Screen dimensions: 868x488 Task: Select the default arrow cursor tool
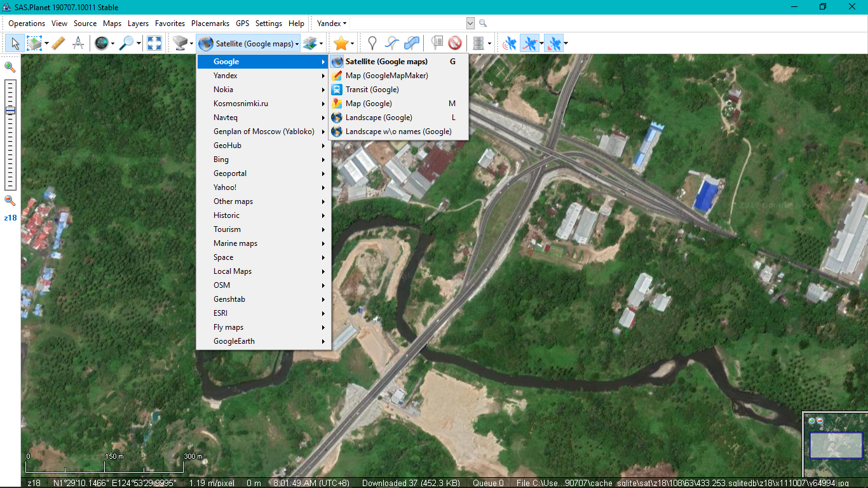pos(15,43)
